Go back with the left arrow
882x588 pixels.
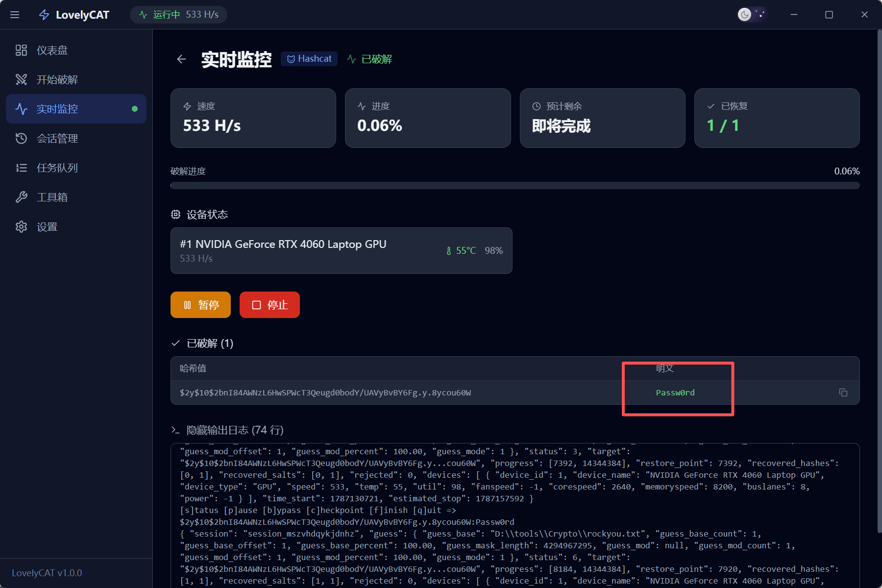[x=181, y=59]
